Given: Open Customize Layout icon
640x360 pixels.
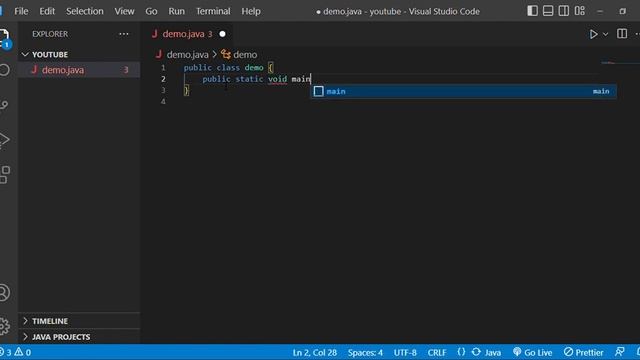Looking at the screenshot, I should point(580,11).
